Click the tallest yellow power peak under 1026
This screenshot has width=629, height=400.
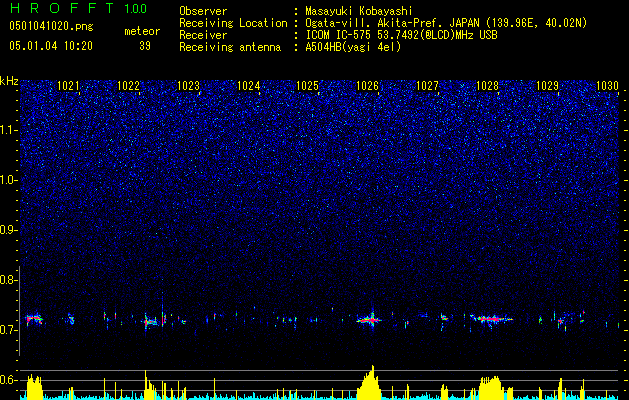click(371, 382)
